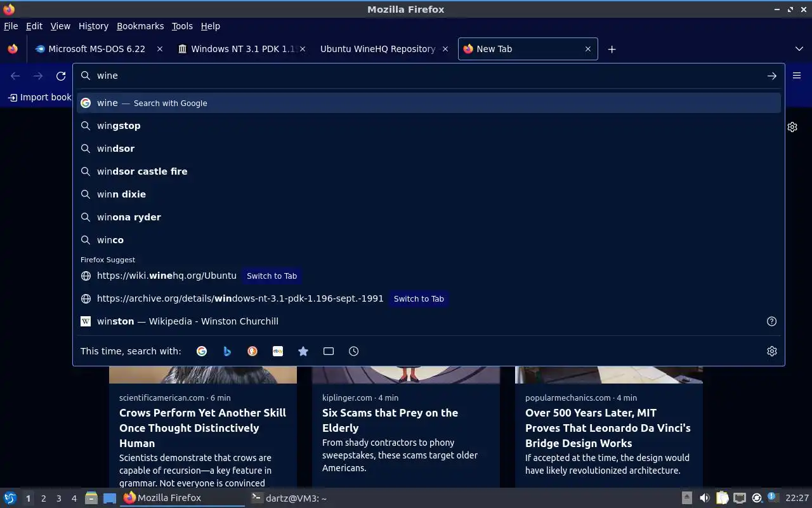Click the Import bookmarks toolbar button
The image size is (812, 508).
tap(40, 97)
